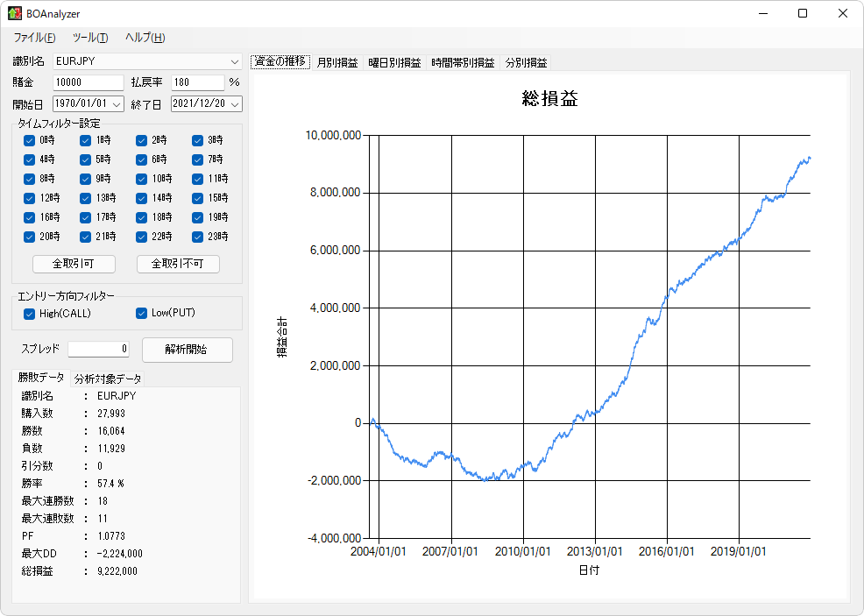Image resolution: width=864 pixels, height=616 pixels.
Task: Click the 賭金 input field
Action: click(89, 82)
